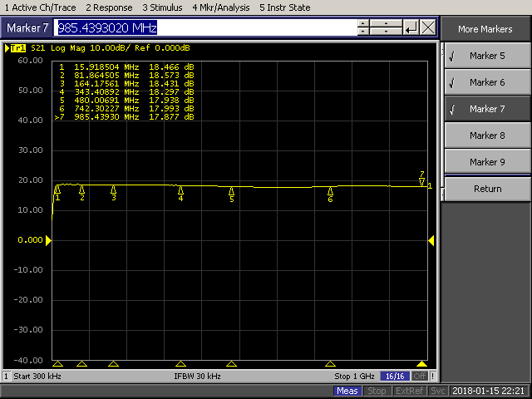
Task: Close the entry bar with X icon
Action: [428, 27]
